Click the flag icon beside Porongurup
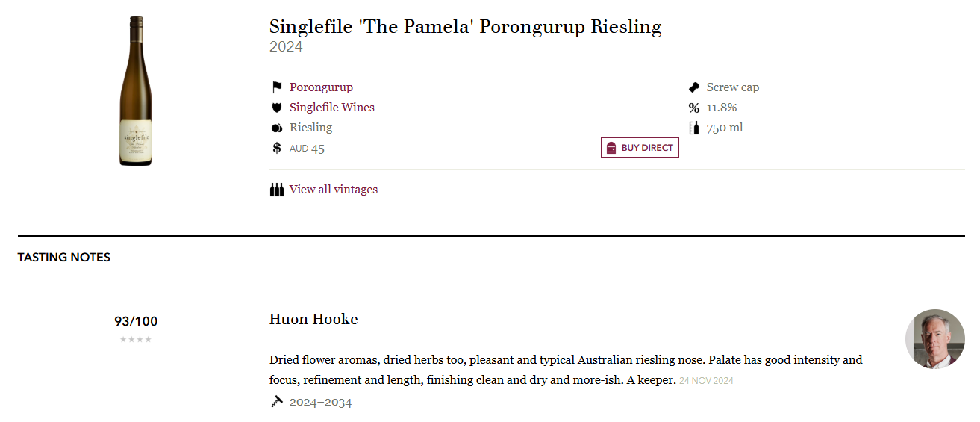 pyautogui.click(x=277, y=87)
